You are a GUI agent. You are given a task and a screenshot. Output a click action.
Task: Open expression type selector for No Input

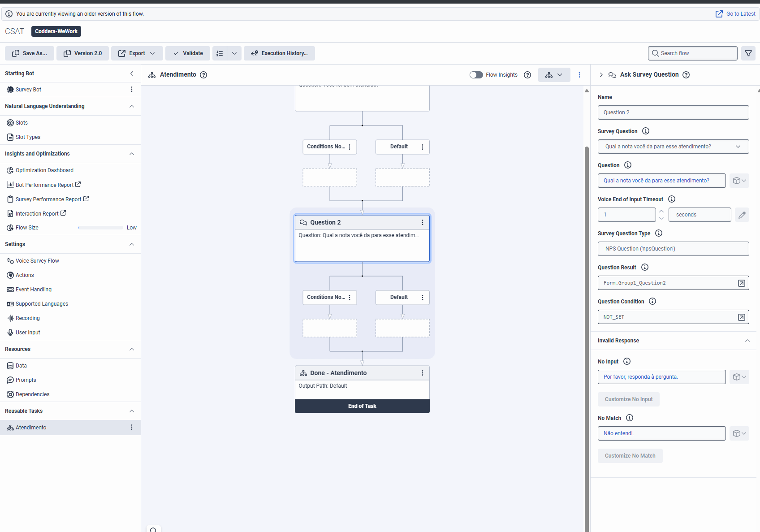739,377
